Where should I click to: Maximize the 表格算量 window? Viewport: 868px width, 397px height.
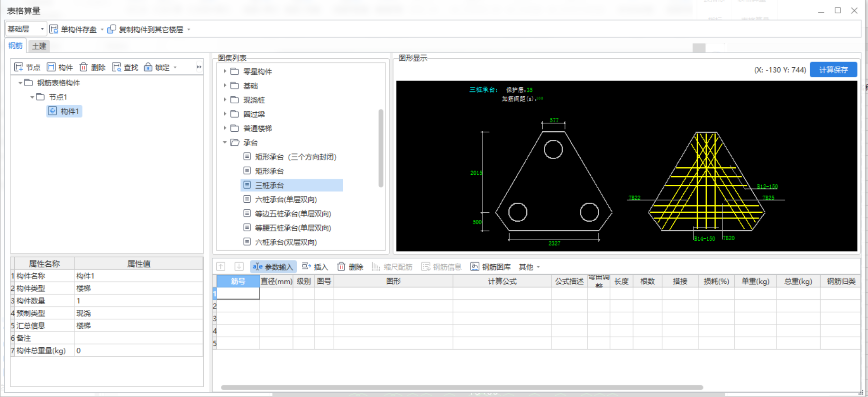[838, 10]
